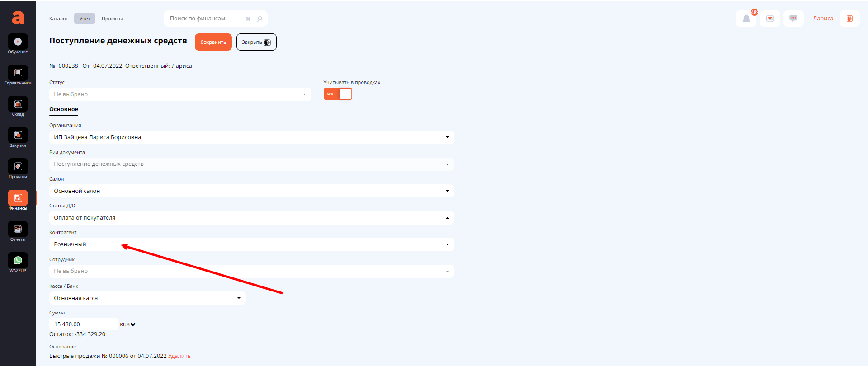Open the chat messages icon
This screenshot has width=868, height=366.
pos(793,19)
